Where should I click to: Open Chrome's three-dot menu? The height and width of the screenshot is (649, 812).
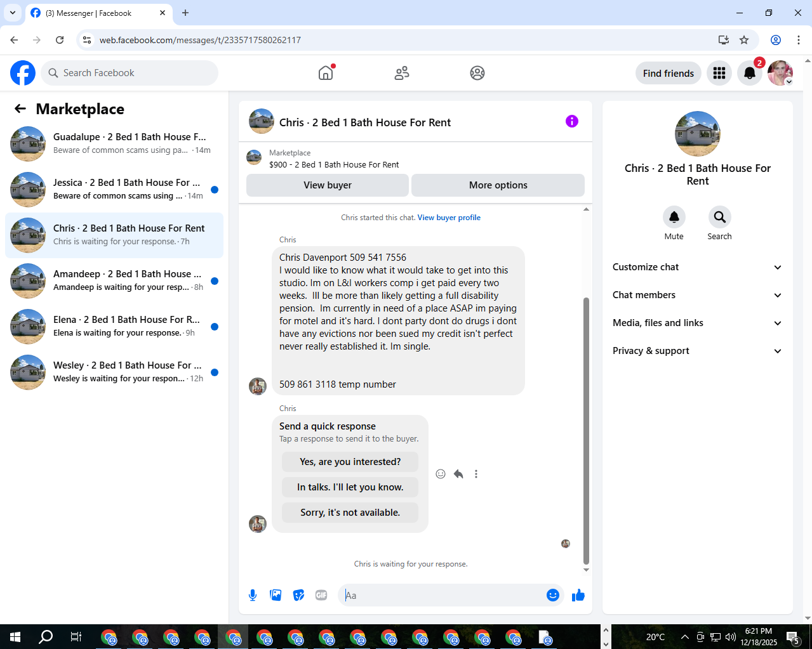799,40
